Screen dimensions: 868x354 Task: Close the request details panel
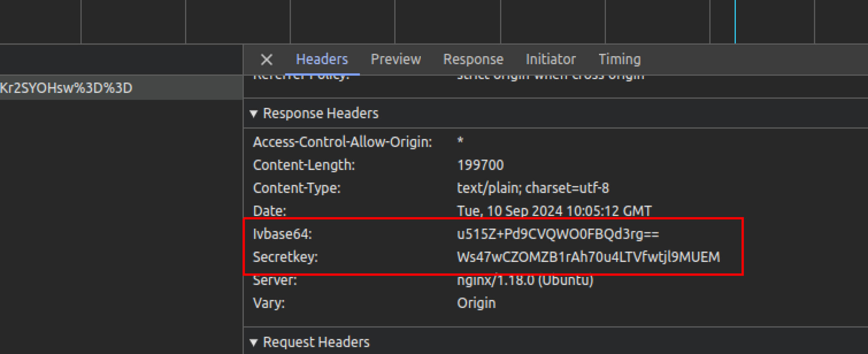tap(267, 60)
